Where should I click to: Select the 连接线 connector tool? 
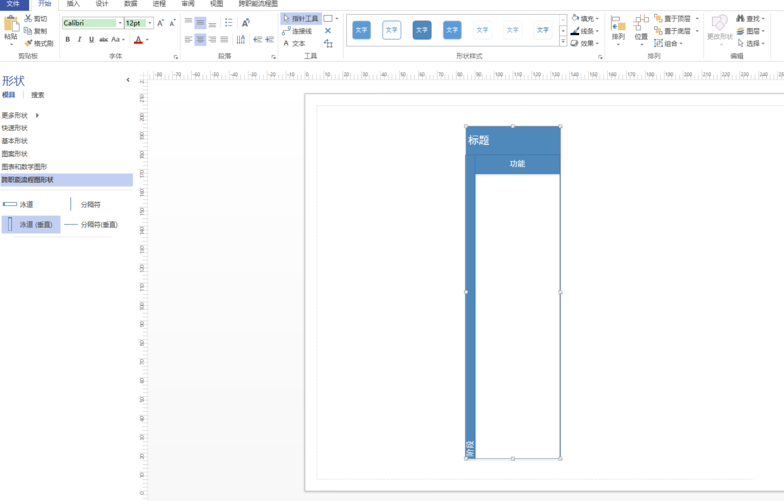(298, 31)
